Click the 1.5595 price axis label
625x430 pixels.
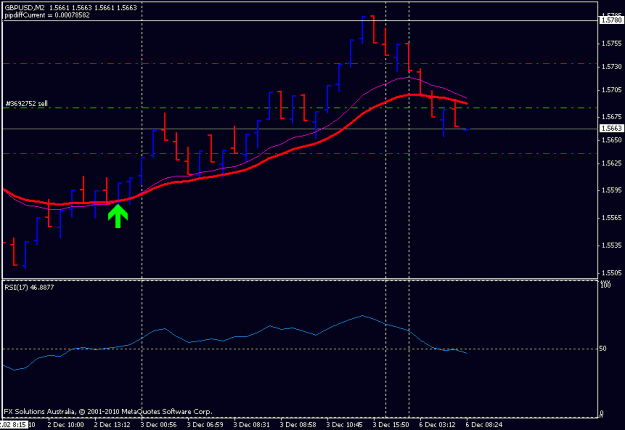coord(611,190)
